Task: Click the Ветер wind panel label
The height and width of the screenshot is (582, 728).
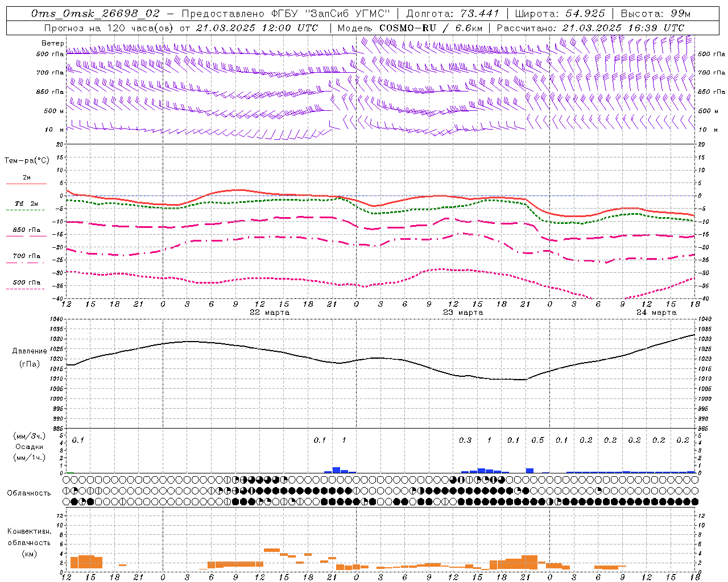Action: tap(52, 43)
